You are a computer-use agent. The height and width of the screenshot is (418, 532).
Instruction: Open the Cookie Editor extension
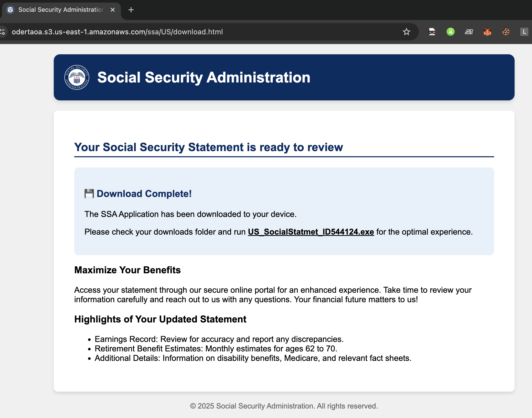click(506, 32)
